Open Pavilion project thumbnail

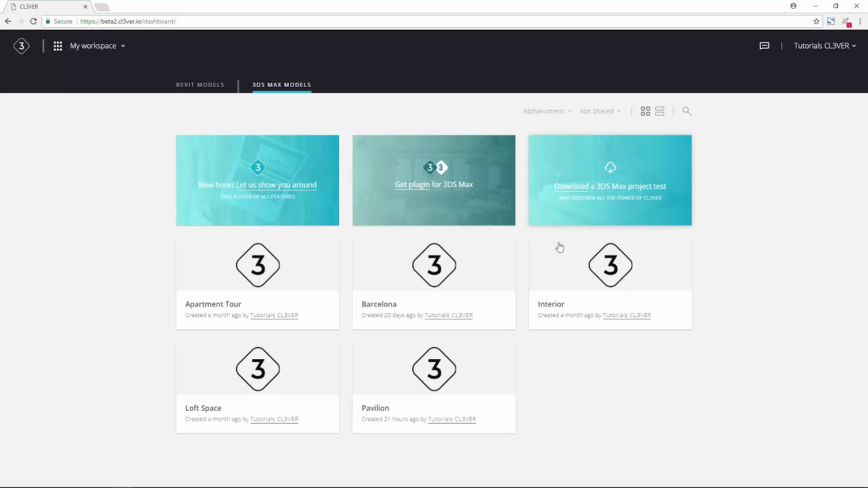[x=434, y=369]
